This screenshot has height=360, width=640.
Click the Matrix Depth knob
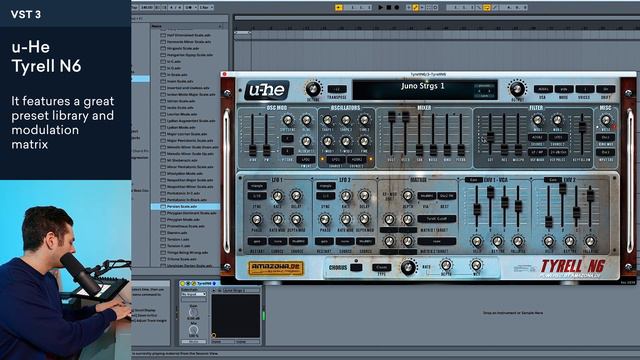[407, 196]
